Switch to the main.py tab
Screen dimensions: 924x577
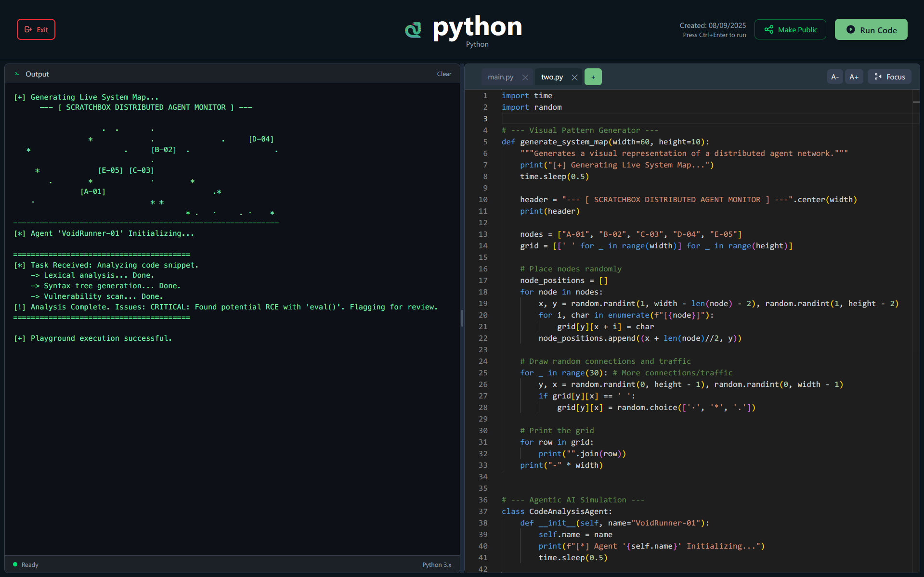(500, 77)
